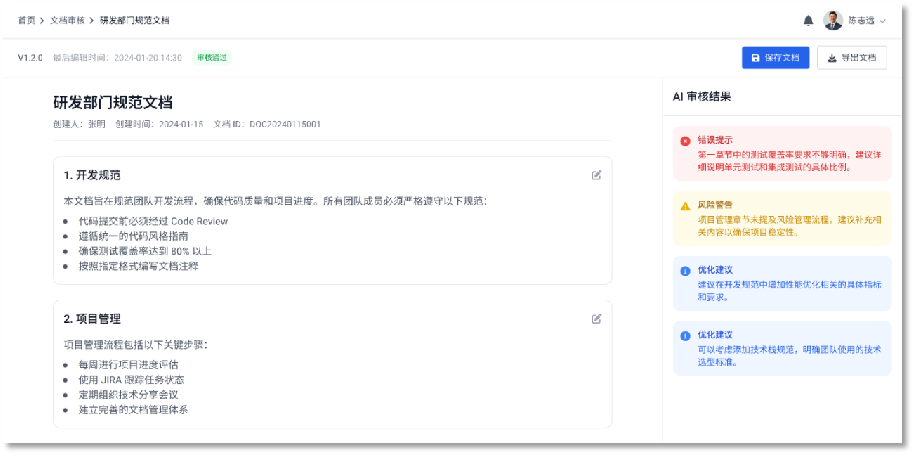The height and width of the screenshot is (455, 914).
Task: Click the red error icon in 错误提示
Action: pos(686,140)
